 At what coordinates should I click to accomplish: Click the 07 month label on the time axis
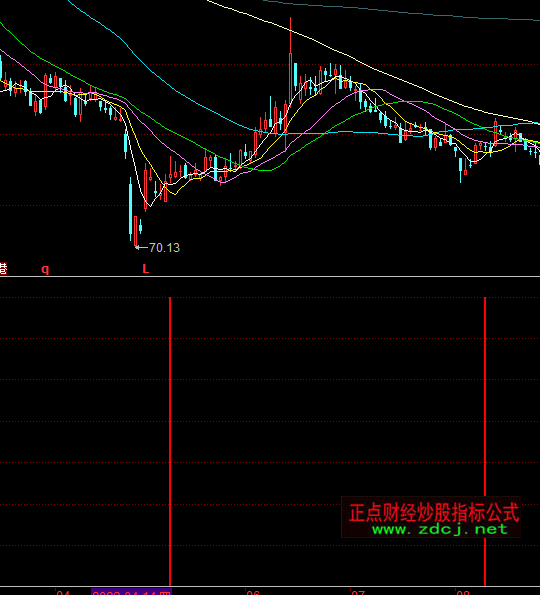[358, 592]
